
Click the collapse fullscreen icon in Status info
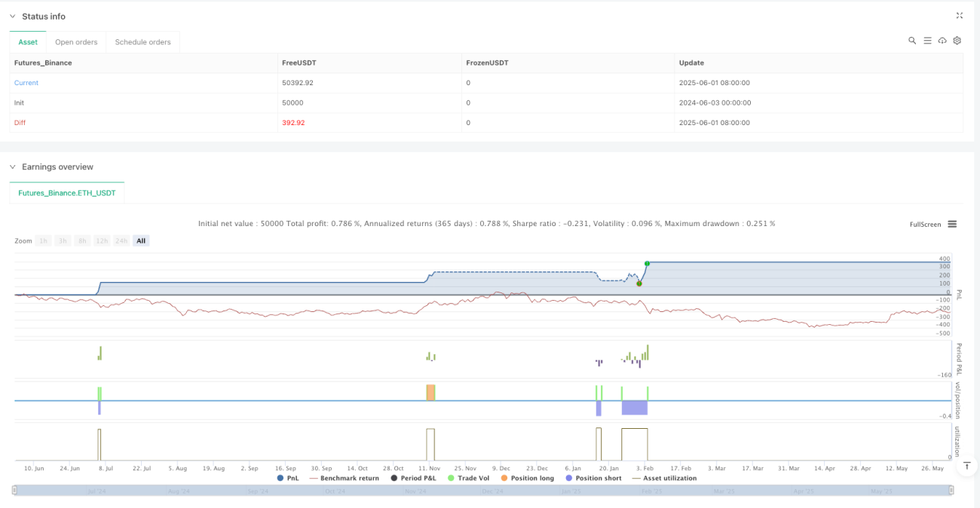[x=959, y=15]
